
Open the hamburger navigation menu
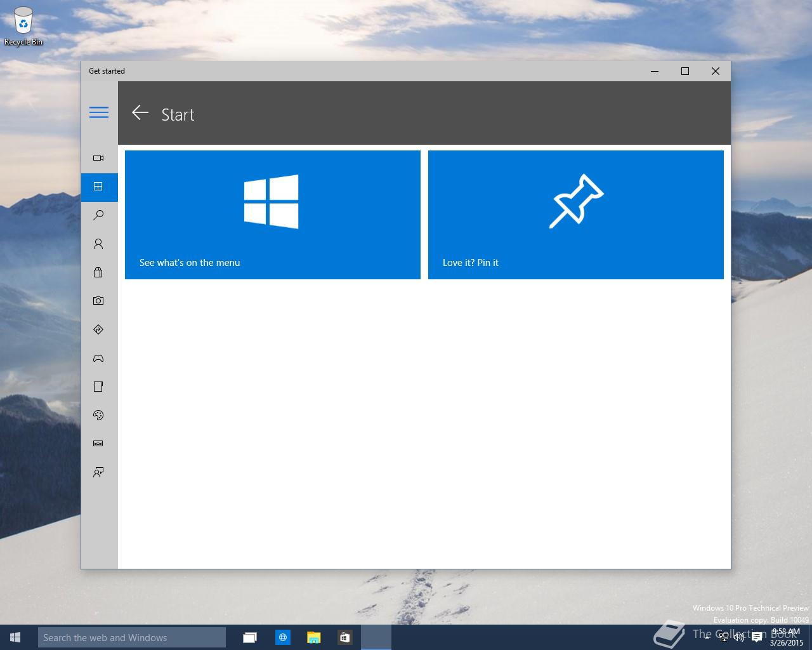pos(99,112)
